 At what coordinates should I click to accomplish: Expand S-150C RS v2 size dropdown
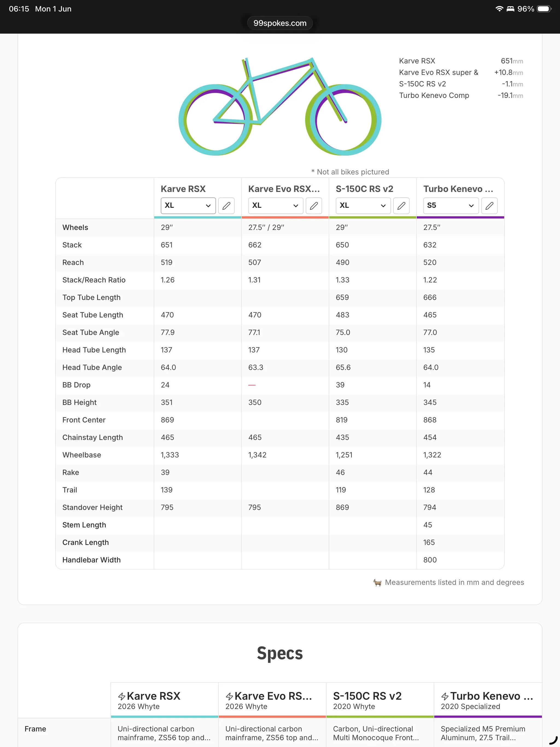click(x=363, y=206)
